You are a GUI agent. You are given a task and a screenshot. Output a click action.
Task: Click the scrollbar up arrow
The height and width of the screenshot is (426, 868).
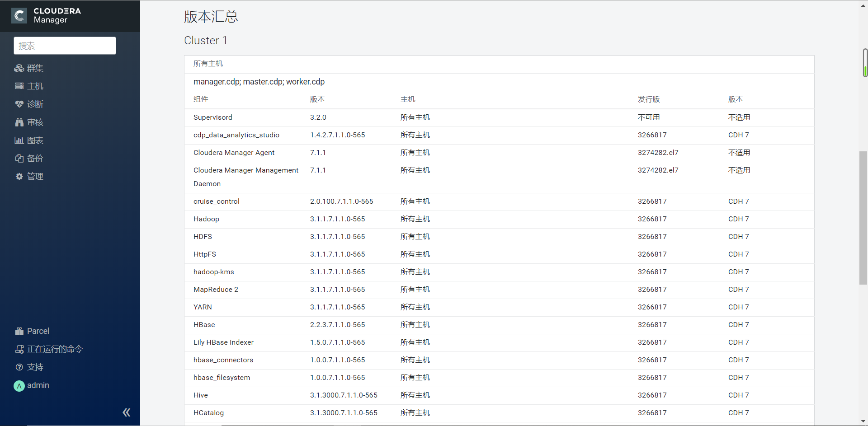pyautogui.click(x=863, y=5)
